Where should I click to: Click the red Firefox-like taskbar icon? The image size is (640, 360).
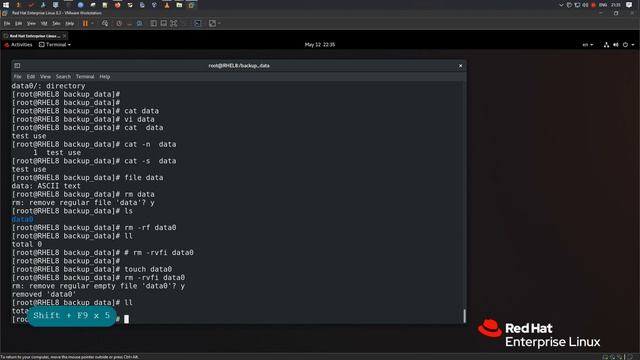tap(118, 5)
